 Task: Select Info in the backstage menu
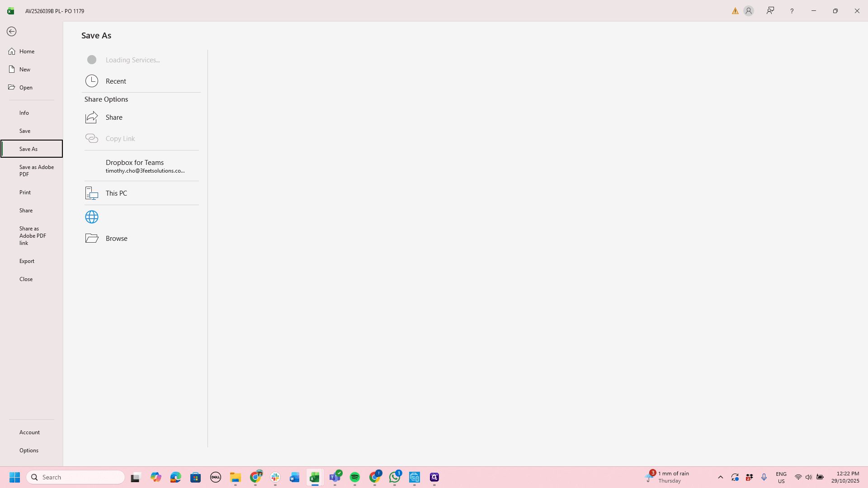31,113
